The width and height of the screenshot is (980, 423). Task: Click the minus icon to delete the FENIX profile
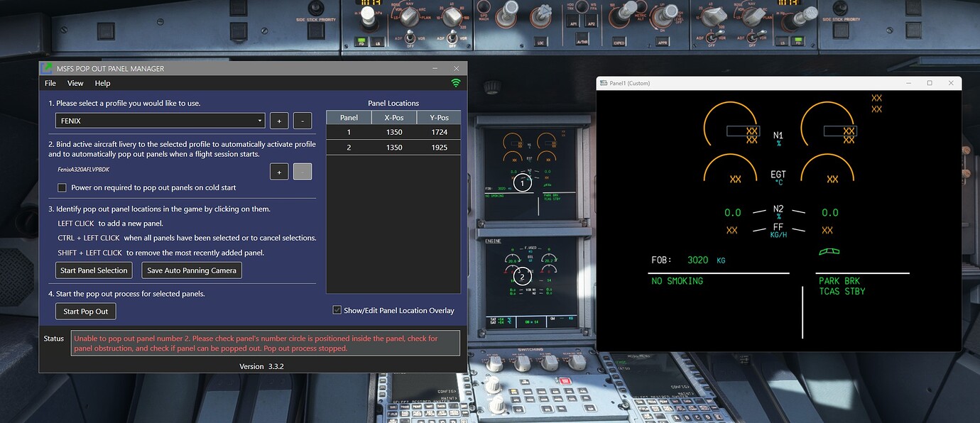coord(303,120)
